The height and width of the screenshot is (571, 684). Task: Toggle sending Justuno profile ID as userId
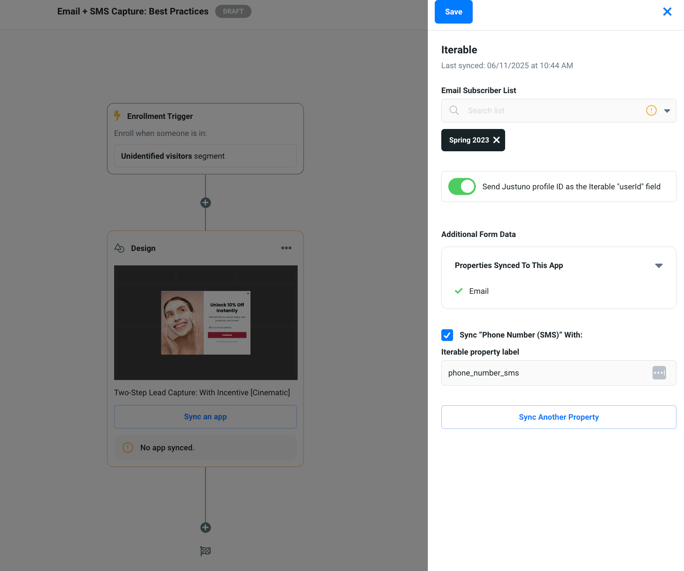(x=462, y=187)
